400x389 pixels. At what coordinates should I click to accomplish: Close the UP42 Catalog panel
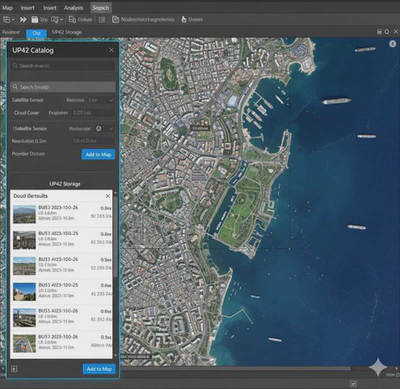coord(111,50)
